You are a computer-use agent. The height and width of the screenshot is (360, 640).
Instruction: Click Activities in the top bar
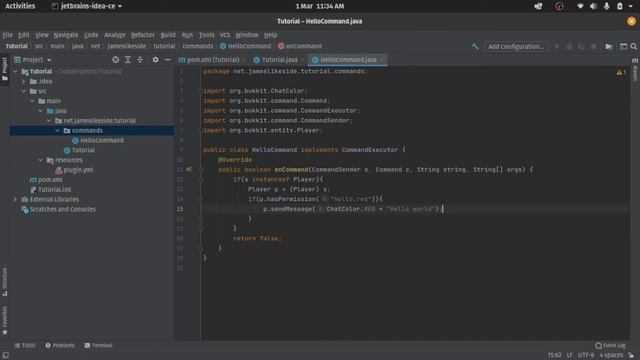[20, 6]
